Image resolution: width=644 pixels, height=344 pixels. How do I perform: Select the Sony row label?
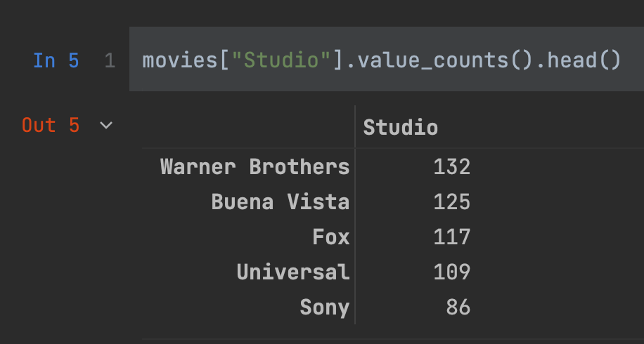pyautogui.click(x=325, y=307)
